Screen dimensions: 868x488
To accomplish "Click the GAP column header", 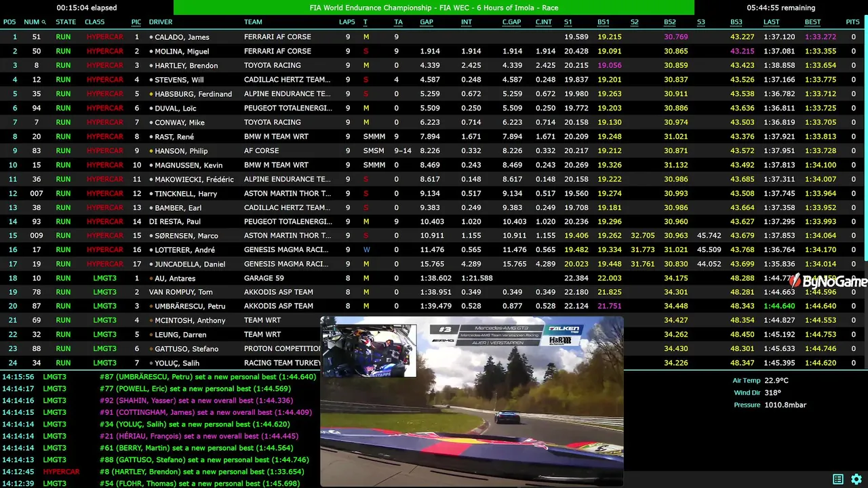I will (427, 22).
